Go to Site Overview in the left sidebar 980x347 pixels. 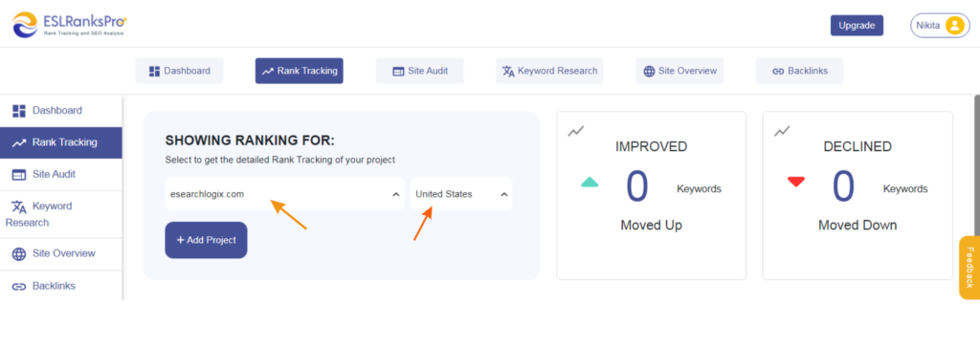[60, 253]
